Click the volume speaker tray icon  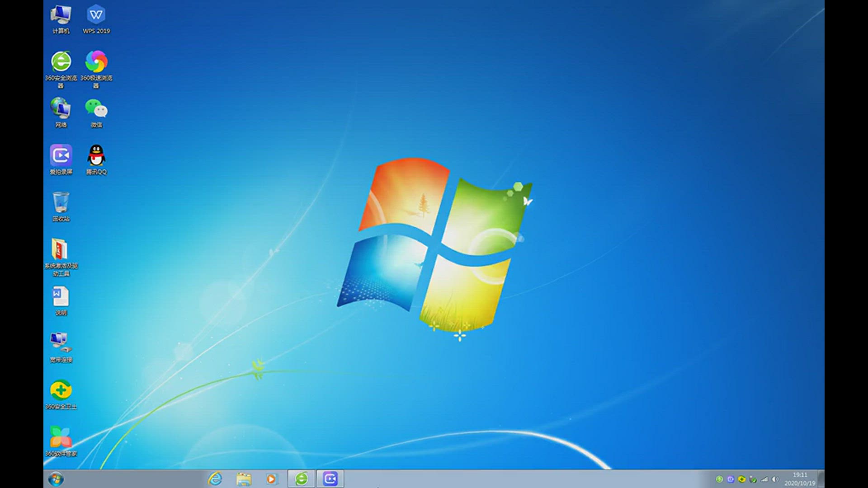775,479
